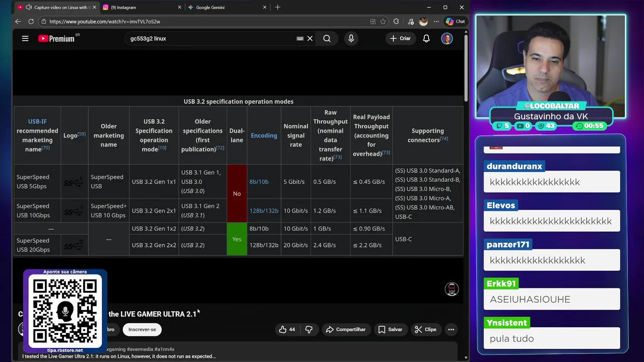Click the channel watermark in the video
The width and height of the screenshot is (644, 362).
[x=452, y=289]
